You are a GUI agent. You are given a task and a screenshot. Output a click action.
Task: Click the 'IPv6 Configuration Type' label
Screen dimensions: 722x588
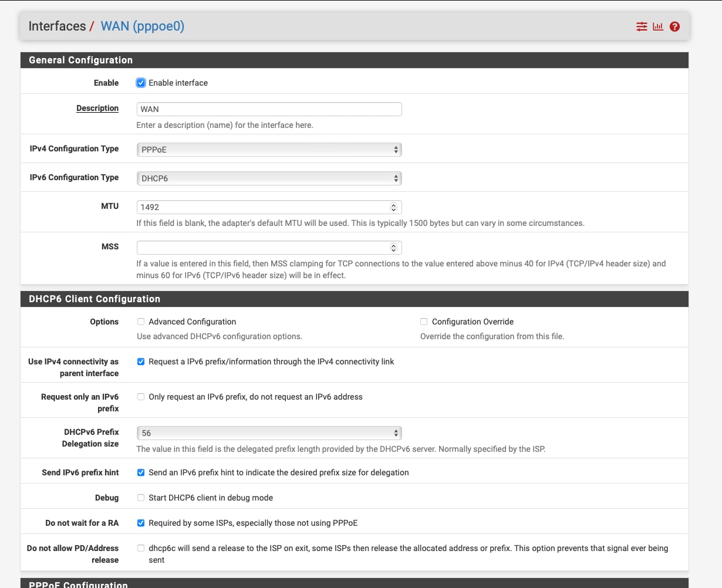(x=74, y=177)
